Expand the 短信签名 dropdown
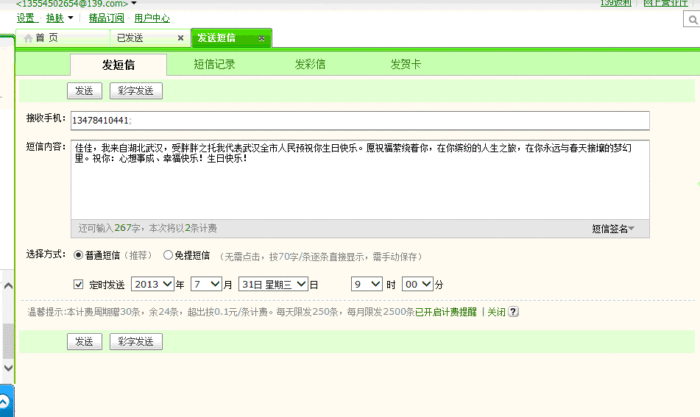 [613, 229]
